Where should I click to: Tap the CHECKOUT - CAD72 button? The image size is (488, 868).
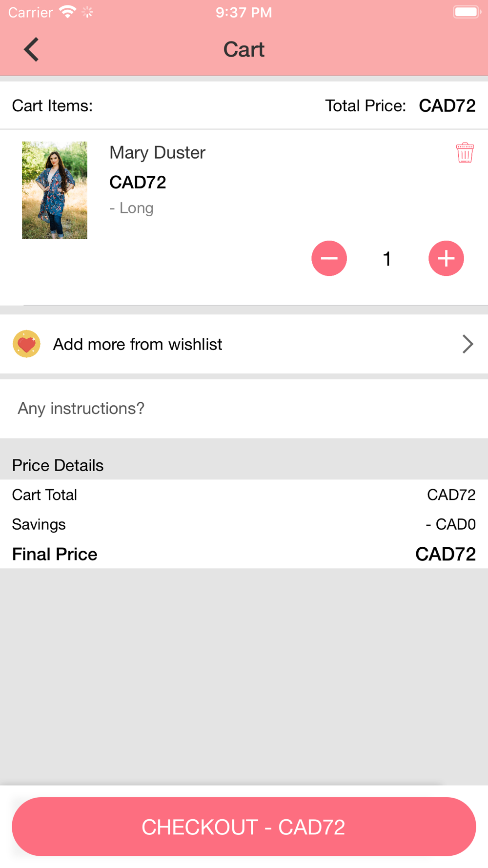(244, 827)
